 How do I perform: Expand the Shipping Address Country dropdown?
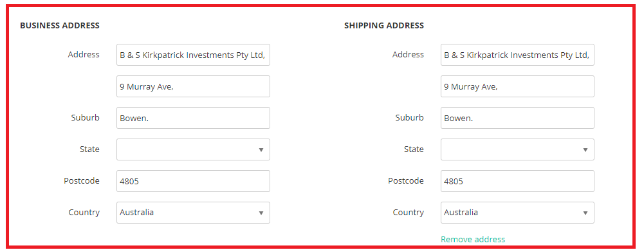[517, 213]
